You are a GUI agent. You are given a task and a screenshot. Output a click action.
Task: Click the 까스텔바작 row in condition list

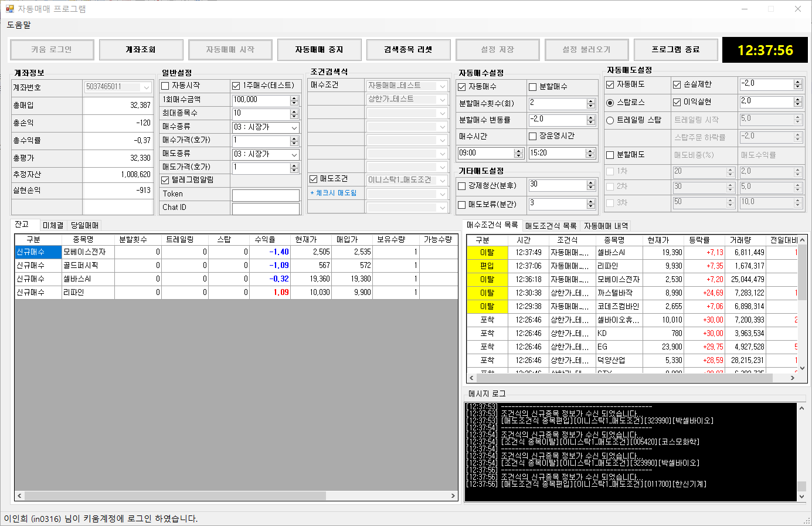632,293
